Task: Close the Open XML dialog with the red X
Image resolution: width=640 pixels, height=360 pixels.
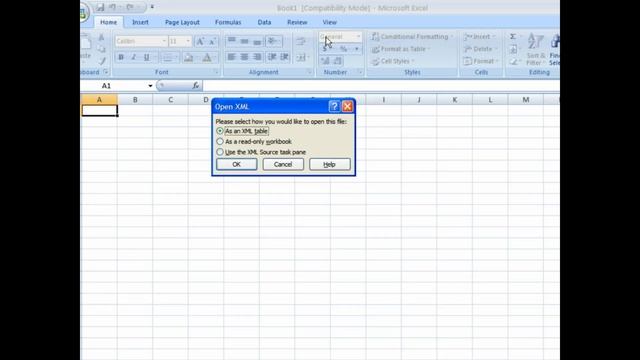Action: pyautogui.click(x=347, y=107)
